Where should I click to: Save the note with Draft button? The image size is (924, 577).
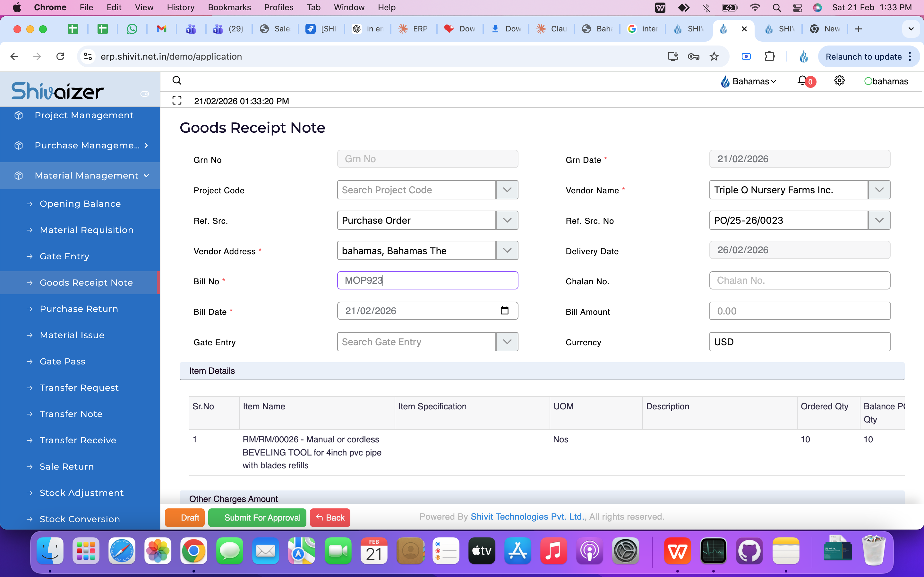(x=185, y=517)
